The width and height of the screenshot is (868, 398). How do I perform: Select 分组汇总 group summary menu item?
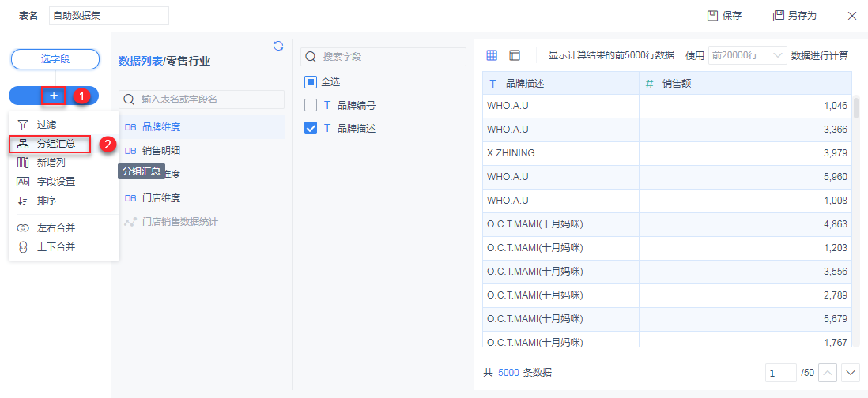pos(55,144)
